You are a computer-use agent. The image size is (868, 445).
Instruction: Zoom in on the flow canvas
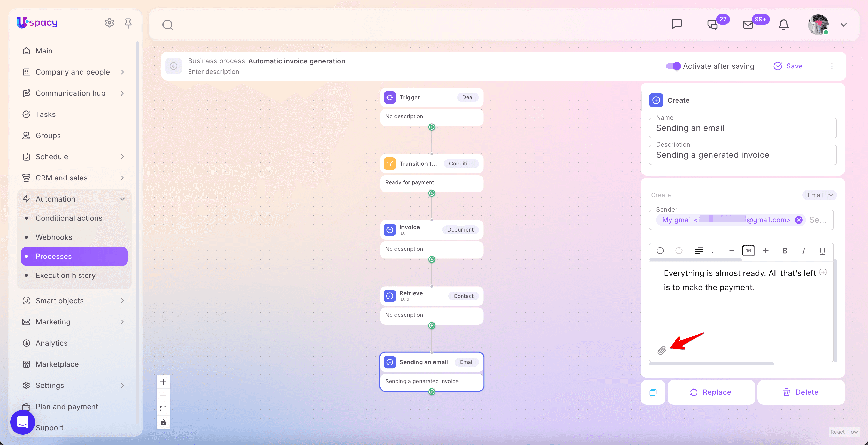point(163,382)
